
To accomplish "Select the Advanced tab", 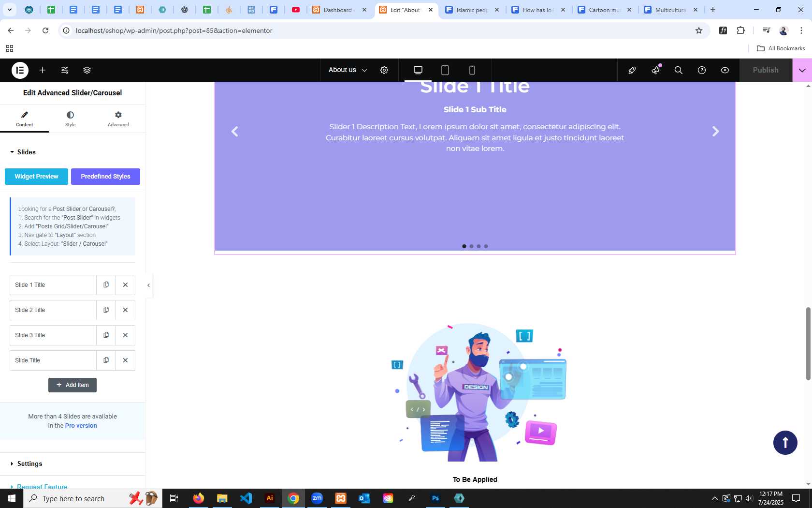I will 118,119.
